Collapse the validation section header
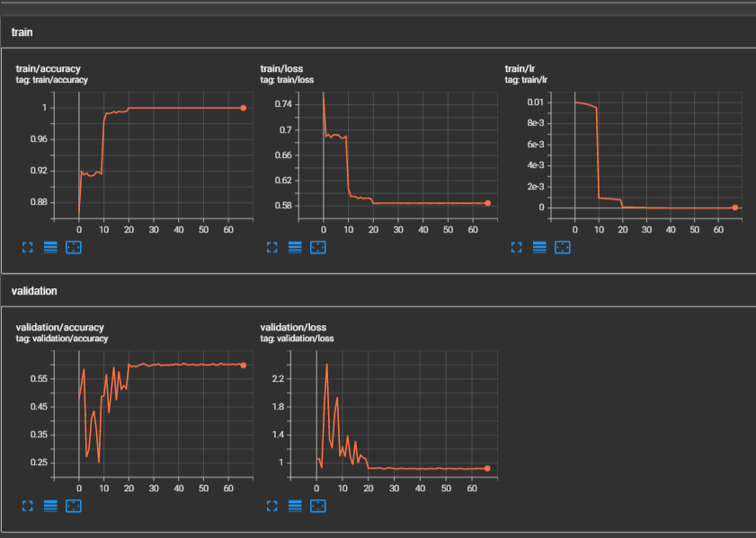Image resolution: width=756 pixels, height=538 pixels. (36, 291)
